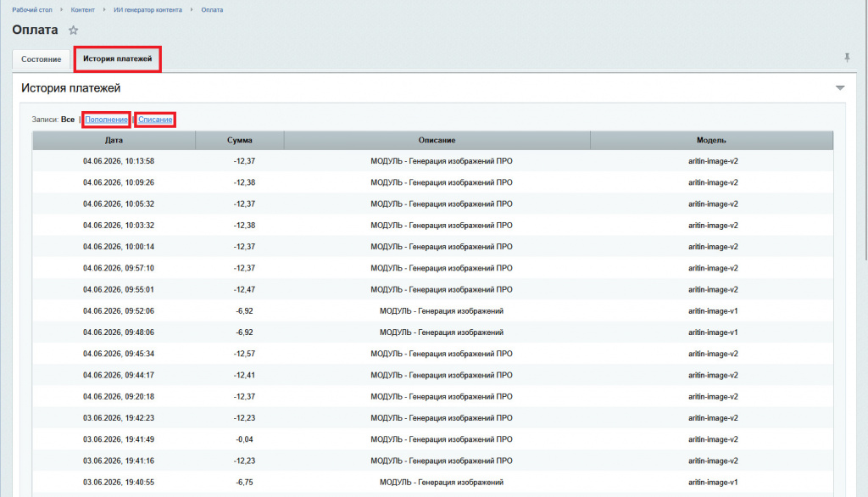
Task: Click the Оплата page title
Action: (x=35, y=30)
